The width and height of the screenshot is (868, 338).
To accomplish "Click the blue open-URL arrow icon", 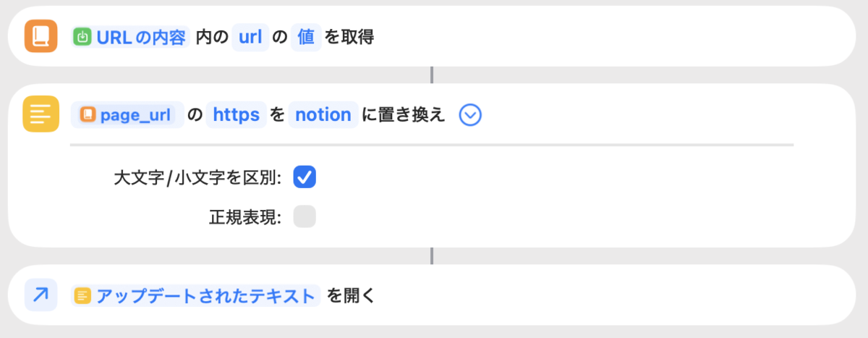I will click(41, 295).
